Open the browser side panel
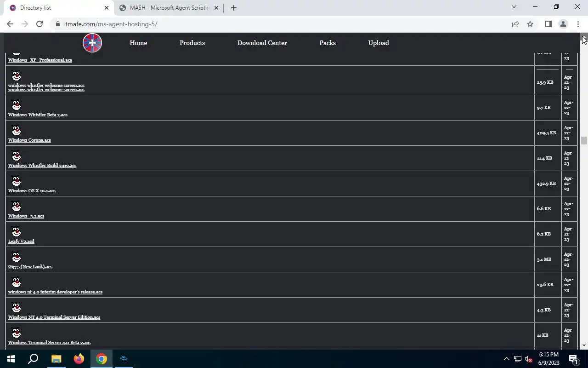Screen dimensions: 588x368 (x=548, y=24)
